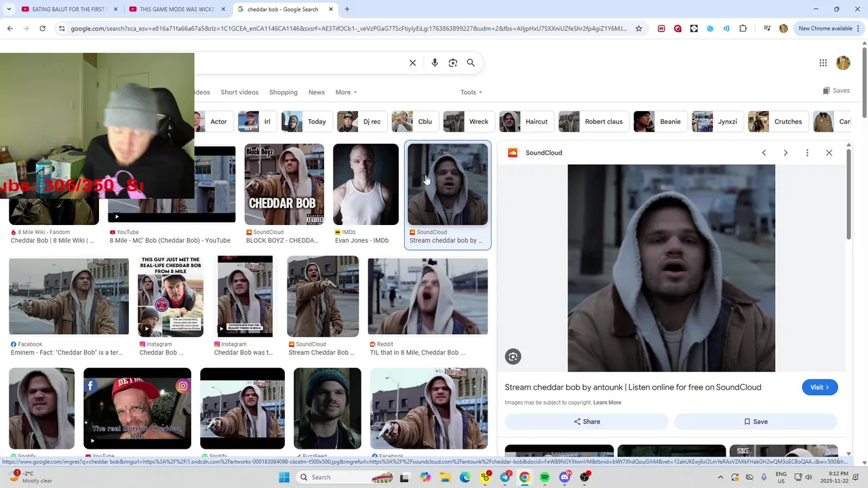Clear the search box with the X icon
868x488 pixels.
412,63
